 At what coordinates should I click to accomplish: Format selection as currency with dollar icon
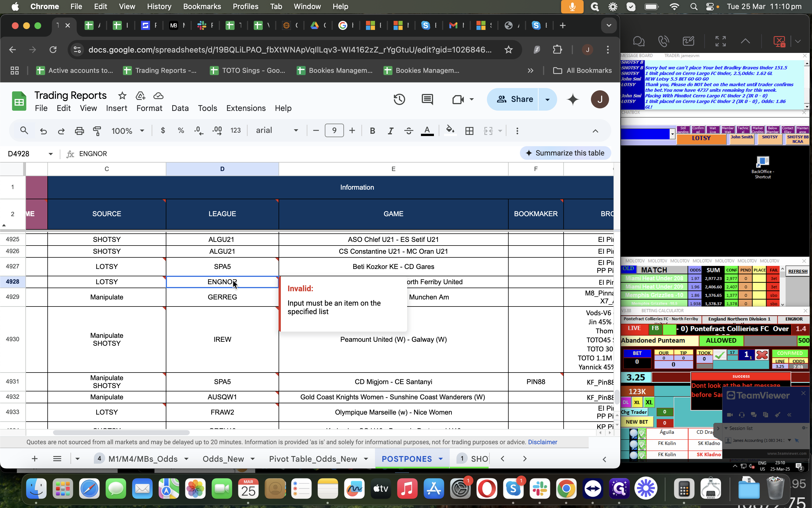[163, 130]
